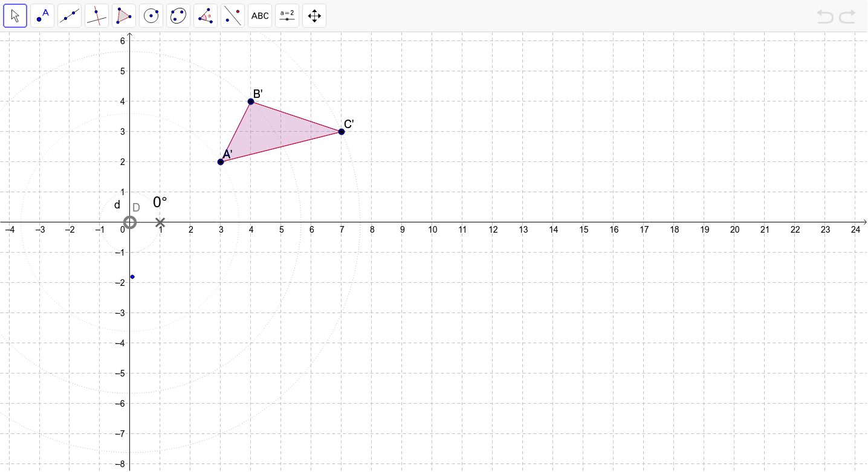
Task: Select the Perpendicular Line tool
Action: point(96,15)
